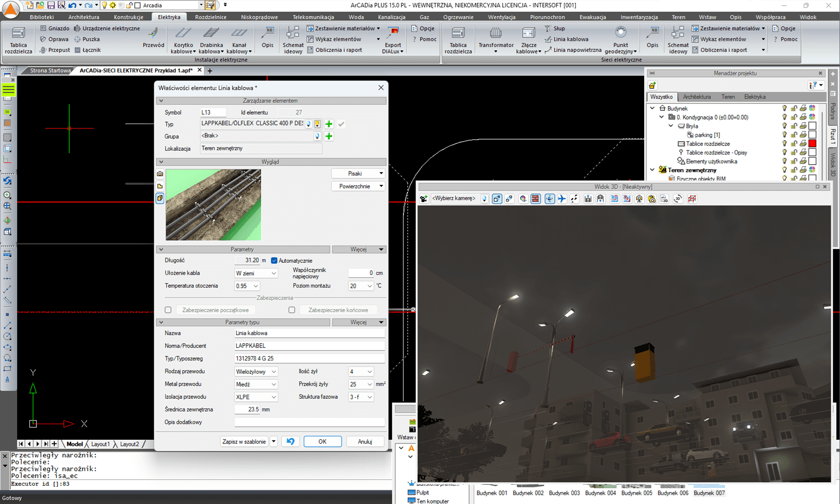Activate the airplane flight mode icon in Widok 3D
The image size is (840, 504).
click(x=562, y=199)
